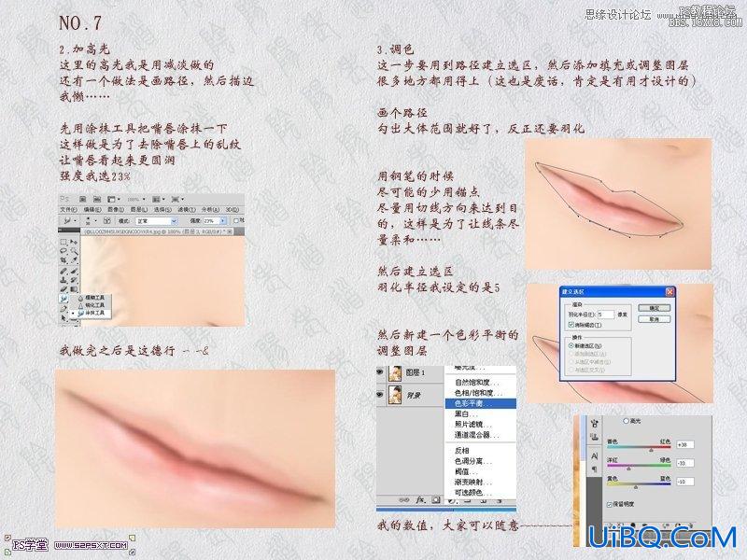Open the screen mode dropdown

pyautogui.click(x=177, y=199)
